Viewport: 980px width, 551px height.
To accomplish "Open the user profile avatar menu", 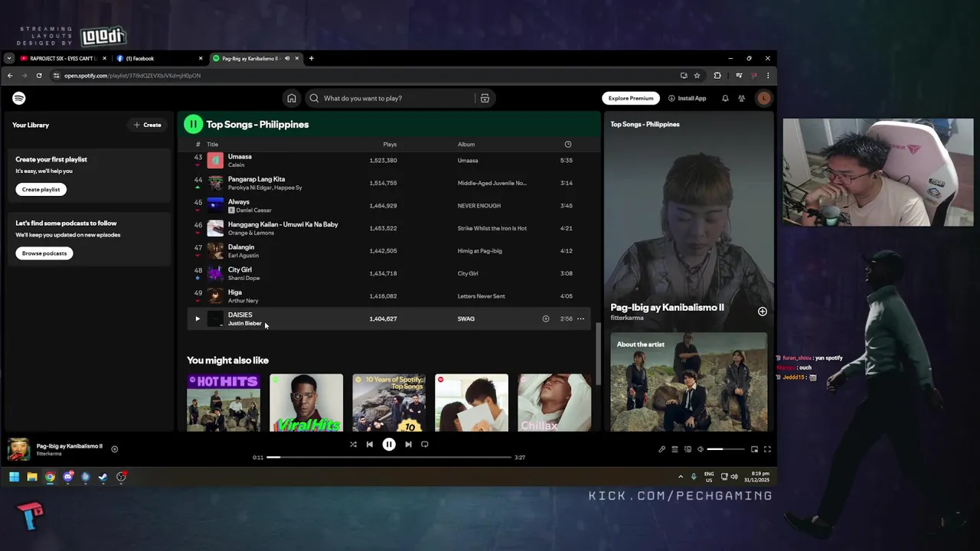I will click(763, 98).
